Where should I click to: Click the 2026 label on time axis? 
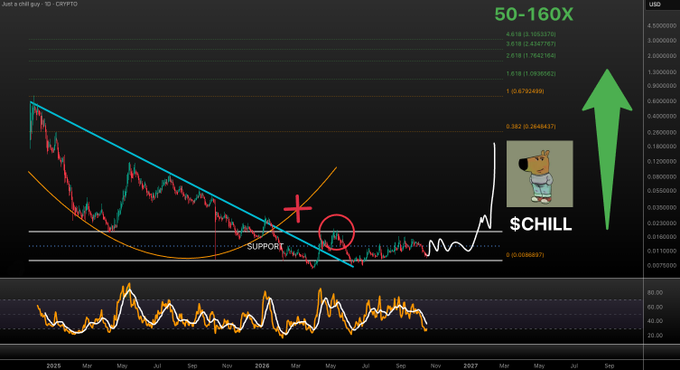tap(262, 366)
